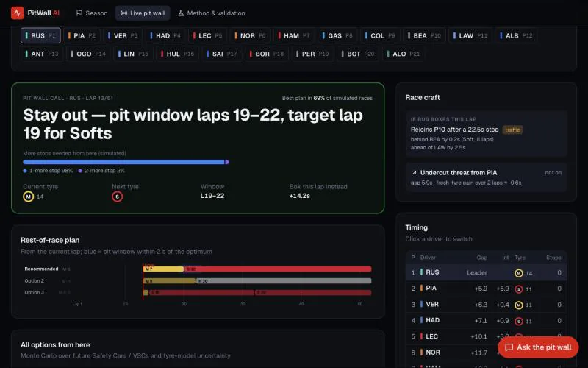Select VER row in Timing table
Screen dimensions: 588x368
(x=487, y=305)
